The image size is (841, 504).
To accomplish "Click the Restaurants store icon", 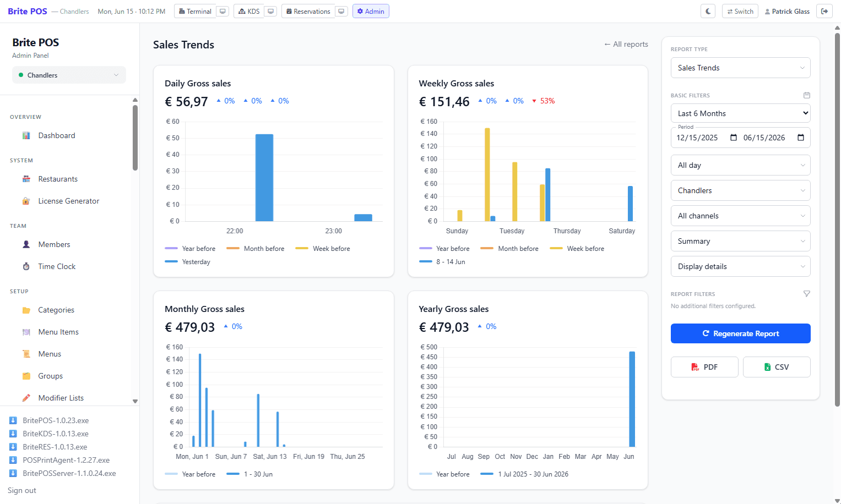I will click(26, 179).
